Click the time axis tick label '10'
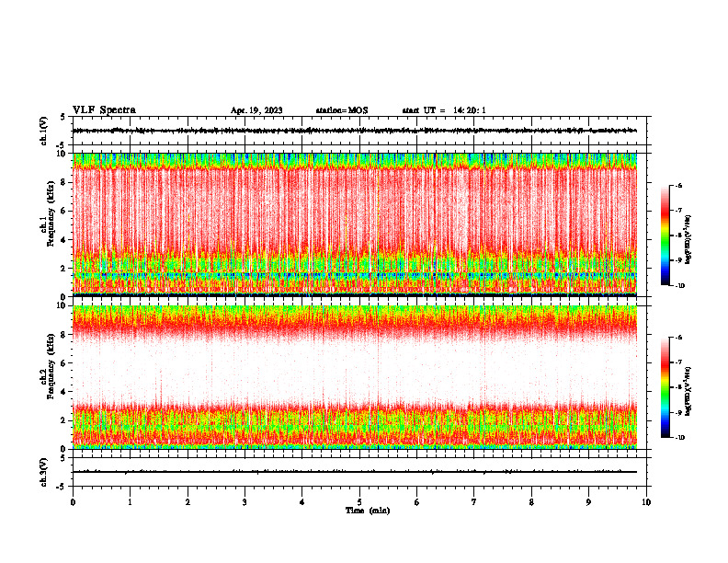 pyautogui.click(x=646, y=502)
